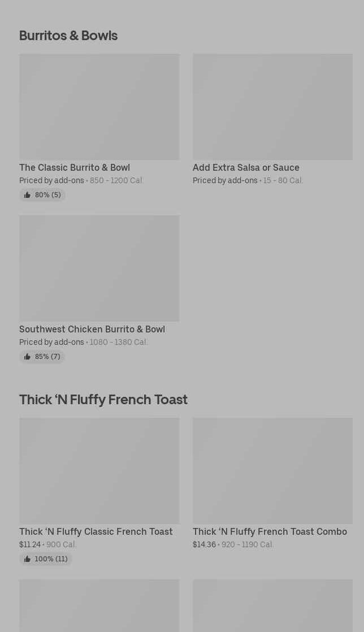Open Thick 'N Fluffy French Toast Combo image
This screenshot has width=364, height=632.
pyautogui.click(x=272, y=470)
